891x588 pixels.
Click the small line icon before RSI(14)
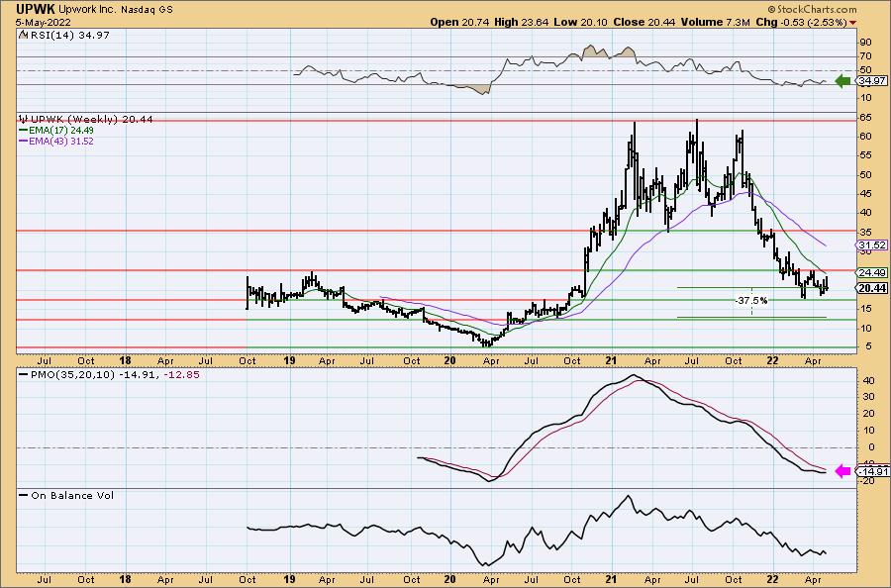pyautogui.click(x=23, y=35)
